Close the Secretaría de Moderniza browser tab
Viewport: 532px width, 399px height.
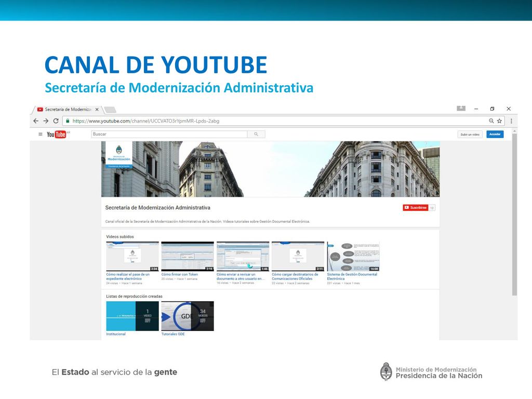97,109
